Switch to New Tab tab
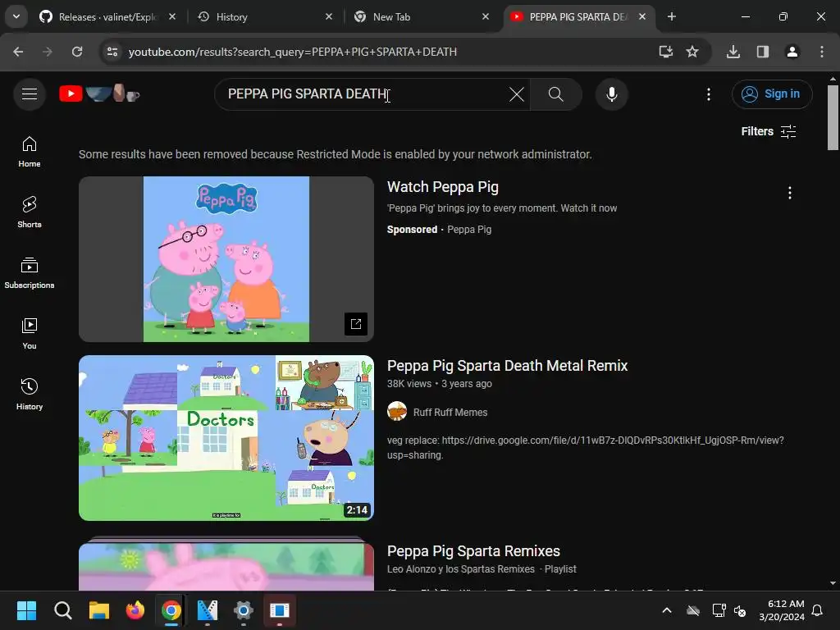 (x=422, y=16)
